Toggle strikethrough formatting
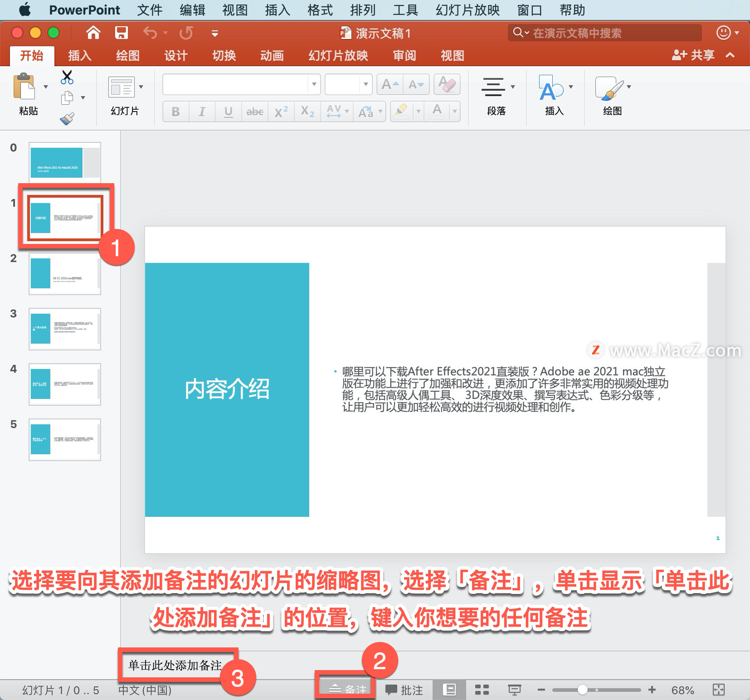750x700 pixels. coord(255,112)
